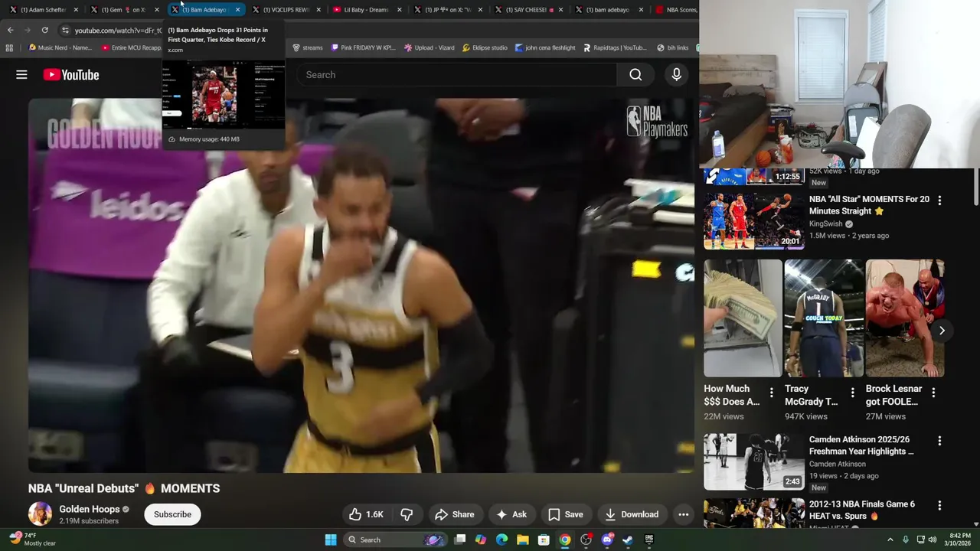Image resolution: width=980 pixels, height=551 pixels.
Task: Open the Golden Hoops channel avatar
Action: point(40,514)
